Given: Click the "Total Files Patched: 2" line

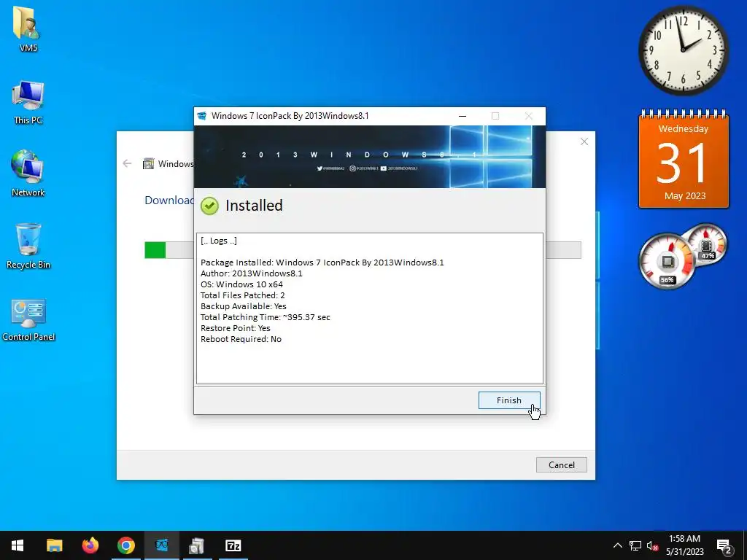Looking at the screenshot, I should point(242,295).
